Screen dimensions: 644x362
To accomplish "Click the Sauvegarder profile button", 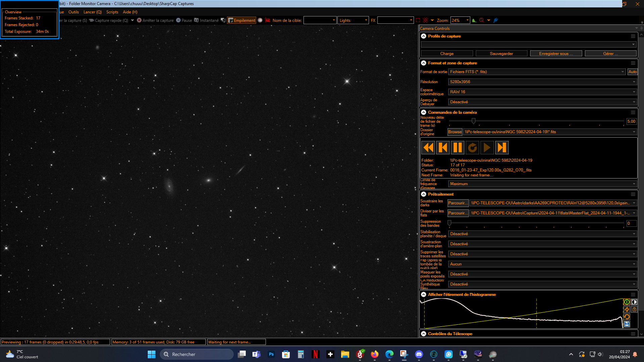I will tap(501, 54).
